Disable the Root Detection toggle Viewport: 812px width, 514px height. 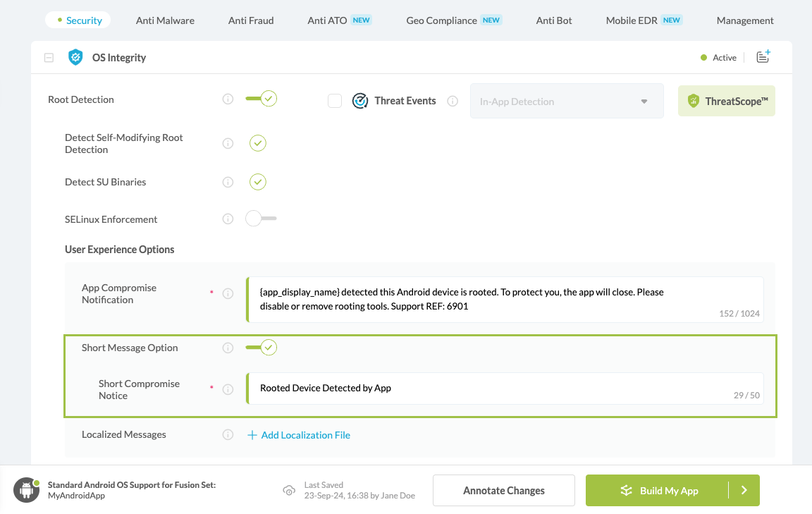(x=261, y=99)
